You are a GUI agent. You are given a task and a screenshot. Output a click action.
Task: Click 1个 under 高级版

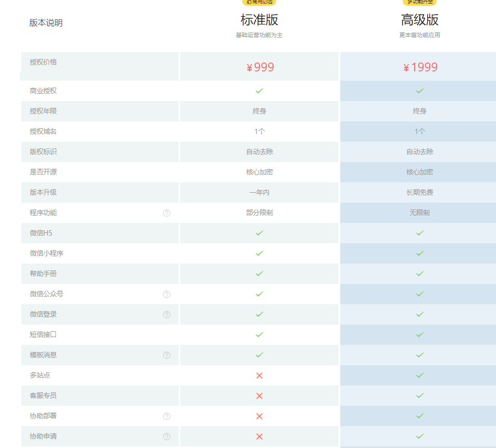[420, 131]
